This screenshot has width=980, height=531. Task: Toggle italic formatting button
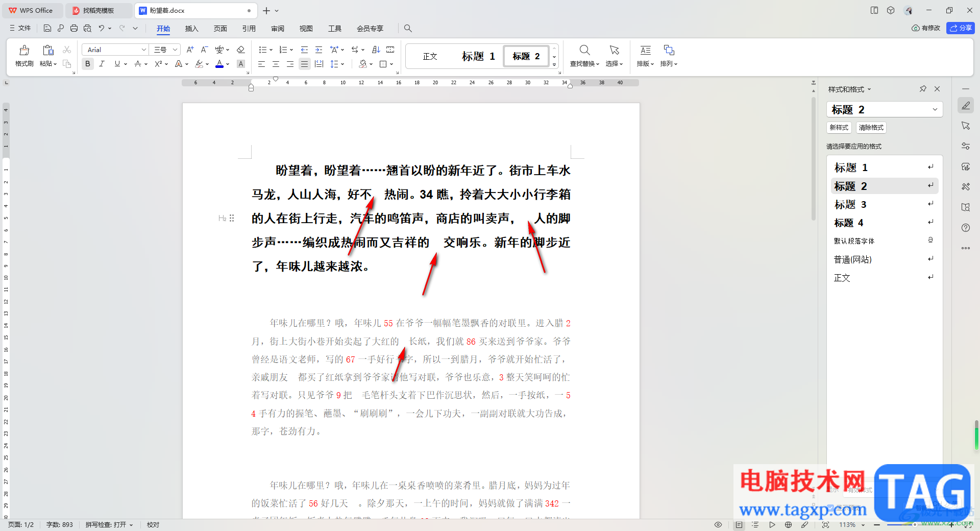click(x=102, y=64)
